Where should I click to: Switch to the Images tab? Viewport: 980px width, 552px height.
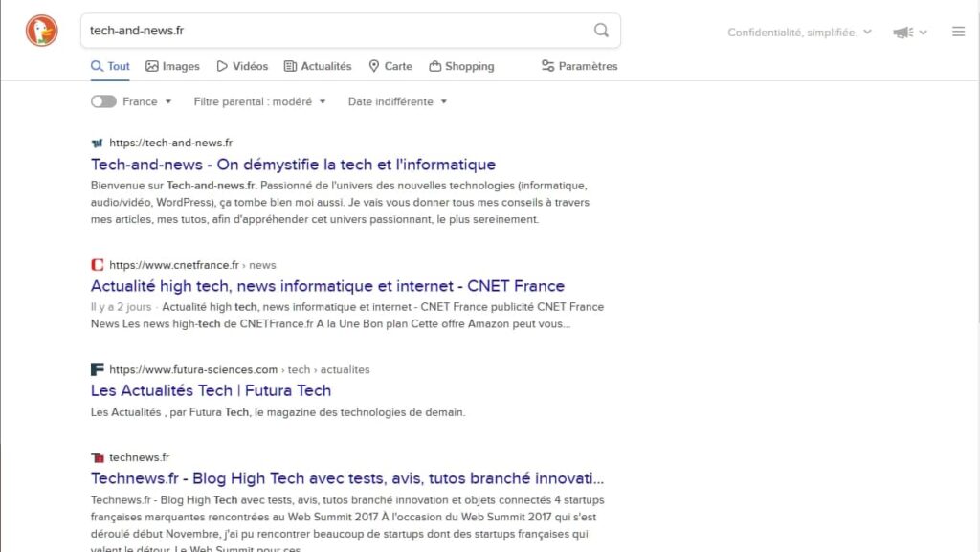click(172, 65)
